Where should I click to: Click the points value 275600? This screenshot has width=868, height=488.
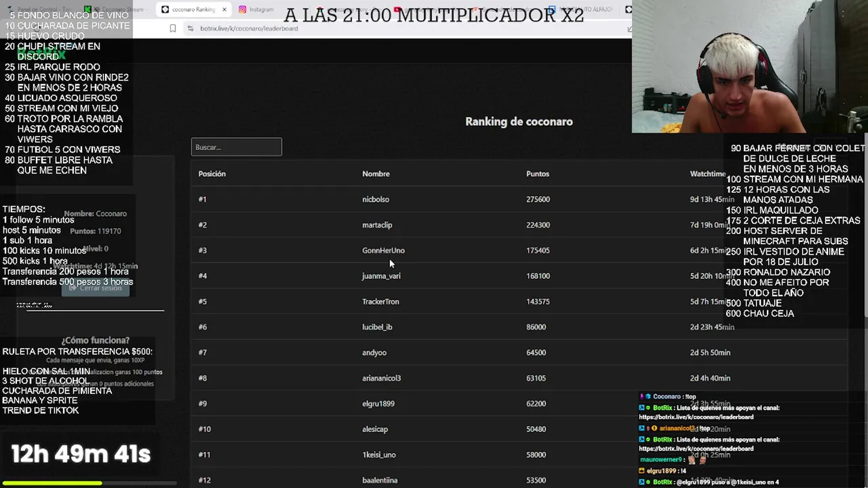pyautogui.click(x=538, y=199)
